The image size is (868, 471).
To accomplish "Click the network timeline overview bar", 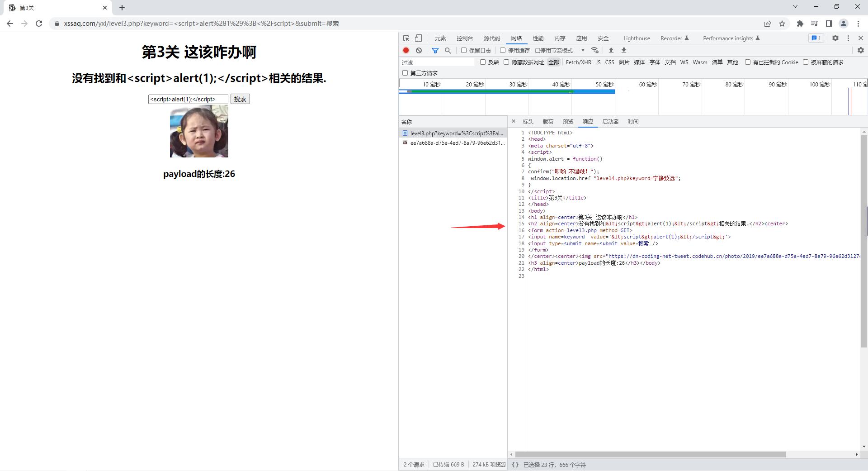I will point(507,92).
